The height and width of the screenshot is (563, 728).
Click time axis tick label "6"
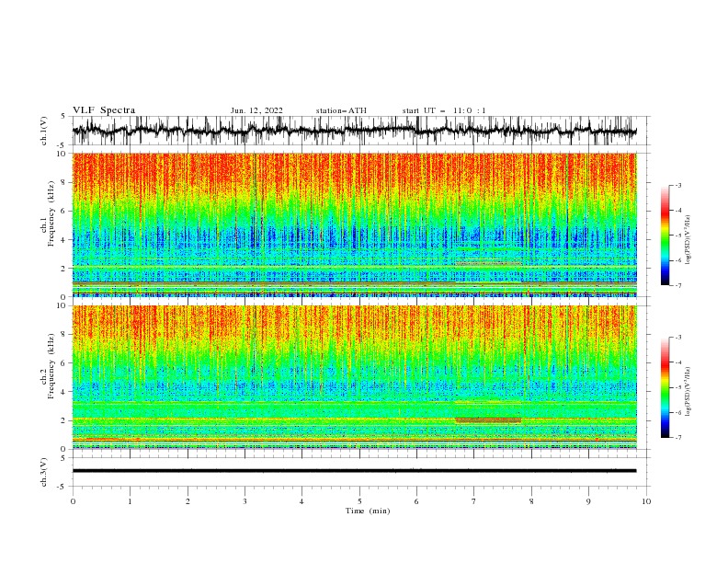416,501
